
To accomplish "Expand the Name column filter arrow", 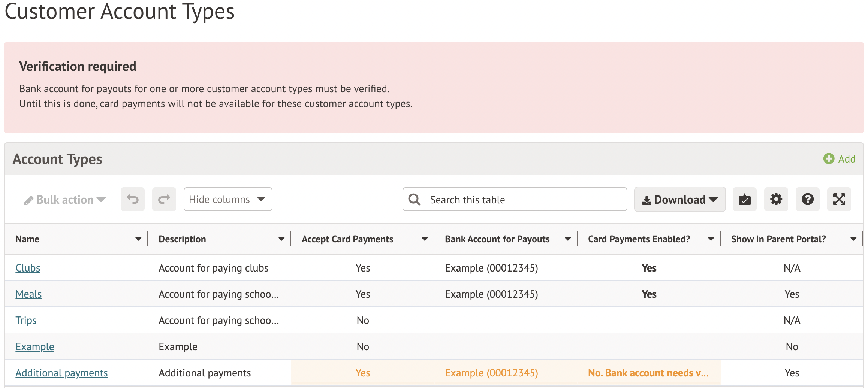I will pos(138,239).
